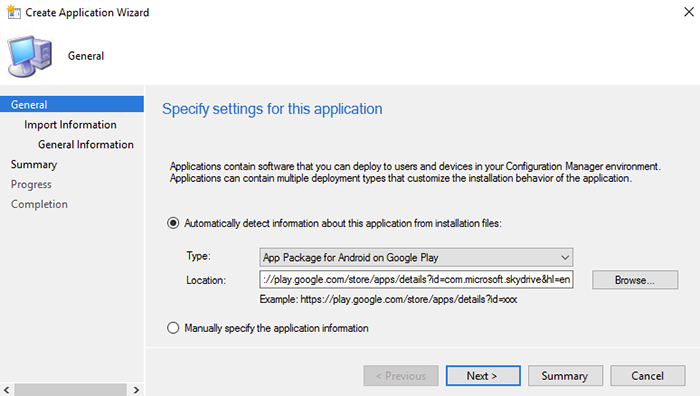Click the Summary button at bottom

tap(565, 376)
